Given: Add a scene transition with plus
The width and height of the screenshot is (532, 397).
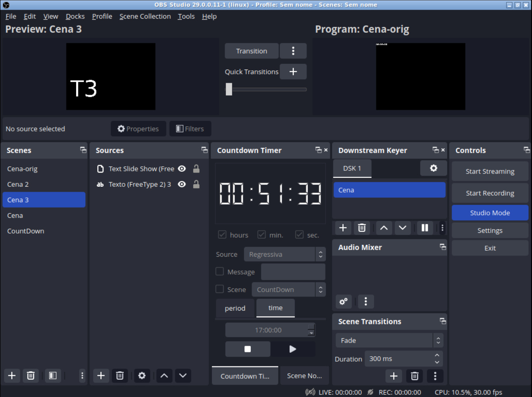Looking at the screenshot, I should tap(394, 376).
